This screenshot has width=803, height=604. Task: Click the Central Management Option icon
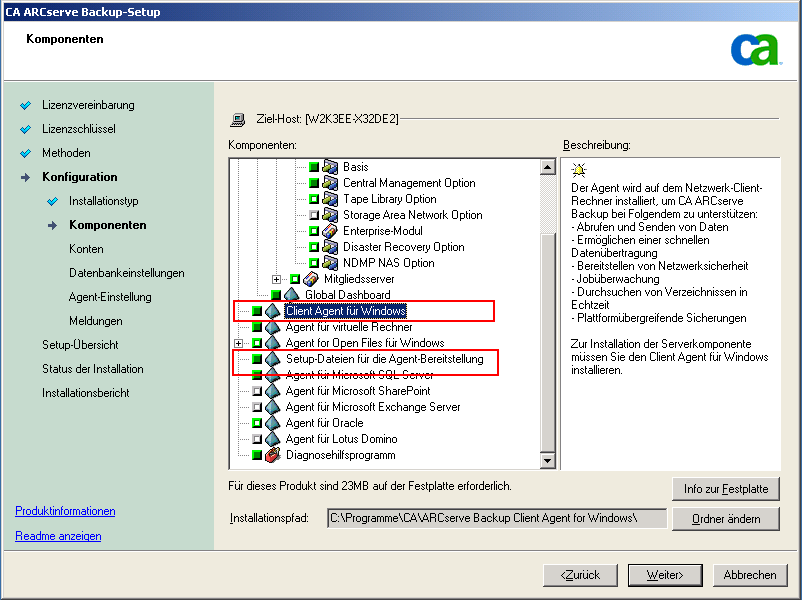[330, 183]
